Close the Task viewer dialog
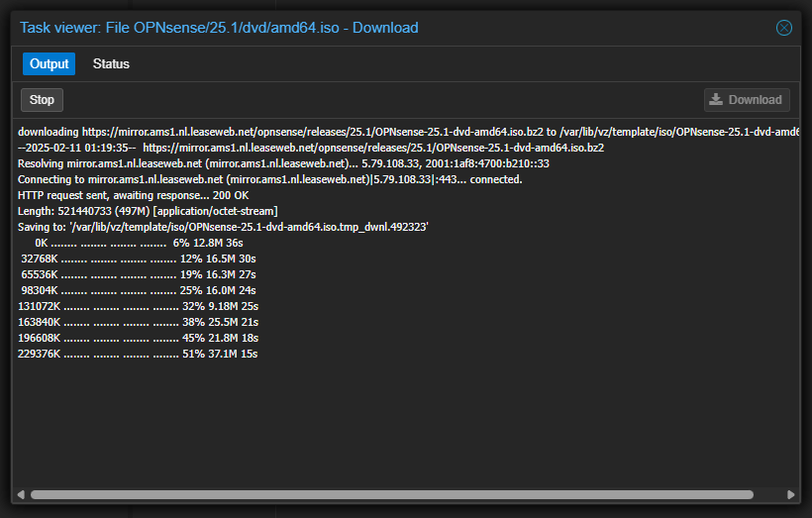812x518 pixels. coord(783,28)
